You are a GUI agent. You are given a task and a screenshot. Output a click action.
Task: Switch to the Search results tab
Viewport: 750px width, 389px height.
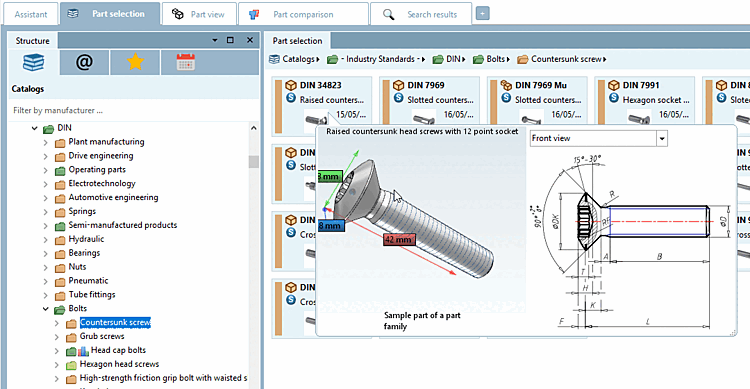[421, 14]
